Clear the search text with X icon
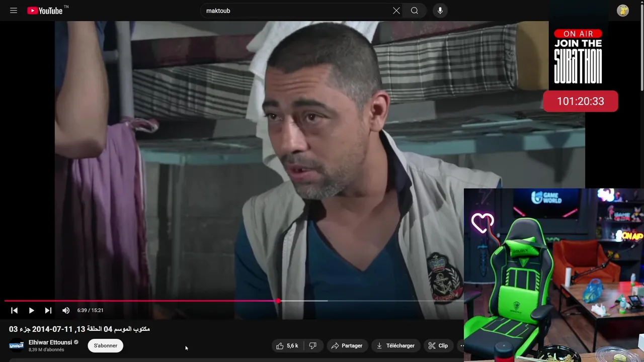This screenshot has width=644, height=362. click(396, 11)
